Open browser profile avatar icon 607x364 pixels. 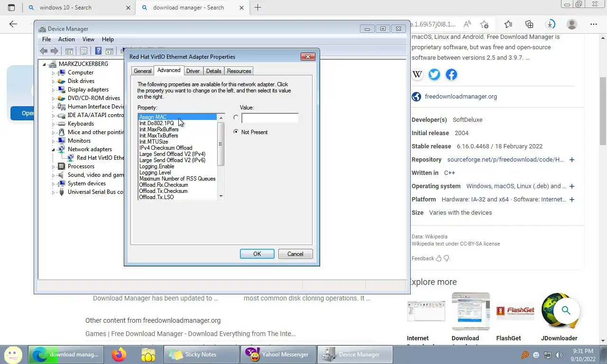click(572, 24)
